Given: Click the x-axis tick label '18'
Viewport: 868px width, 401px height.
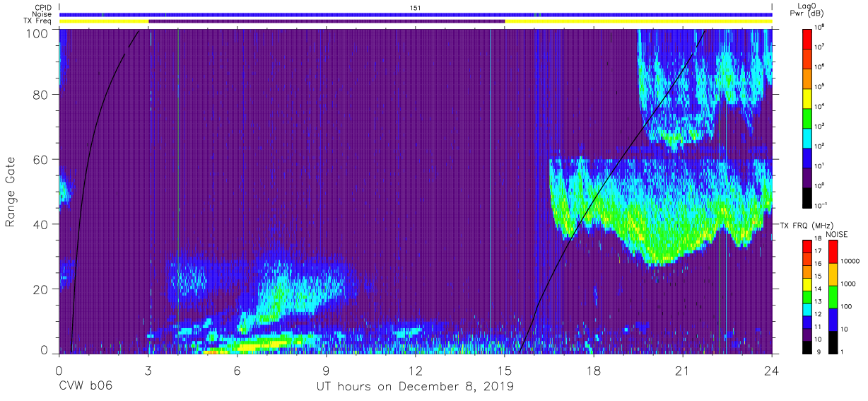Looking at the screenshot, I should pyautogui.click(x=594, y=371).
